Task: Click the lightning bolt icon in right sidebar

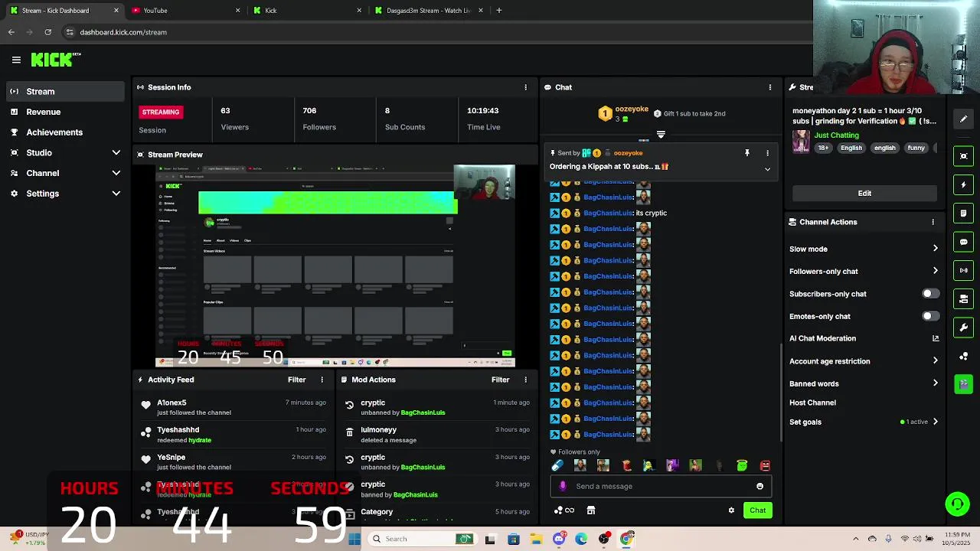Action: pos(963,184)
